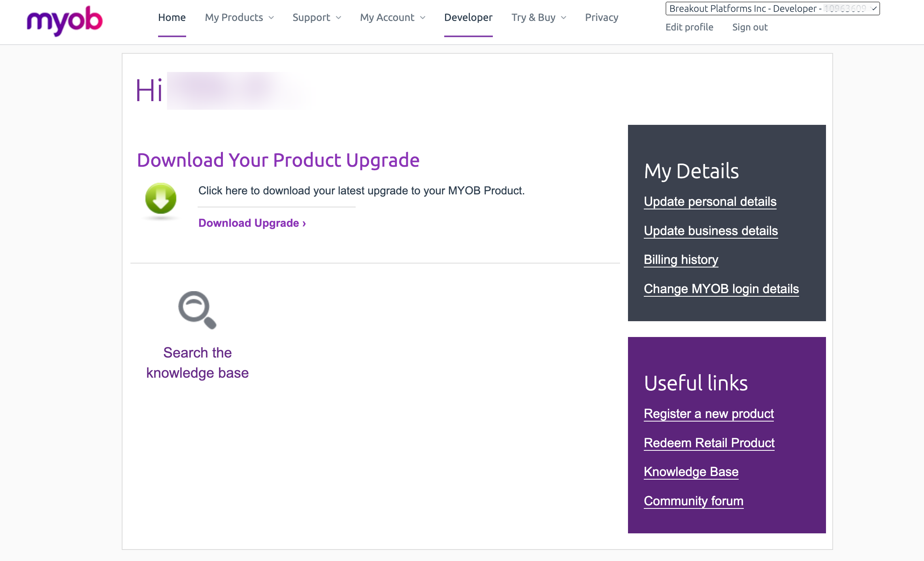Open Update personal details
The height and width of the screenshot is (561, 924).
(x=710, y=201)
